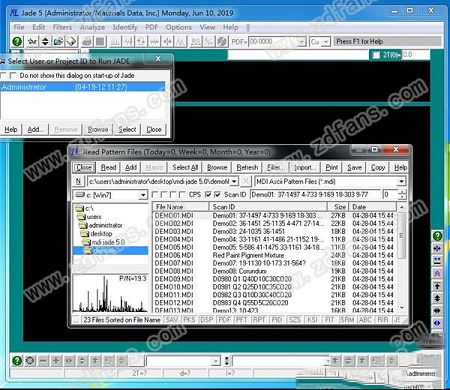The height and width of the screenshot is (390, 450).
Task: Select the Administrator row in user list
Action: coord(83,87)
